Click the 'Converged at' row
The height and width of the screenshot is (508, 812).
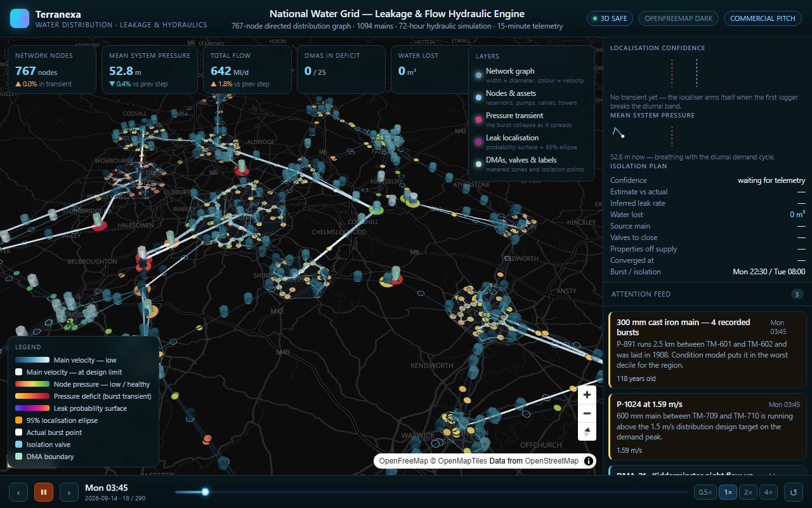tap(707, 260)
